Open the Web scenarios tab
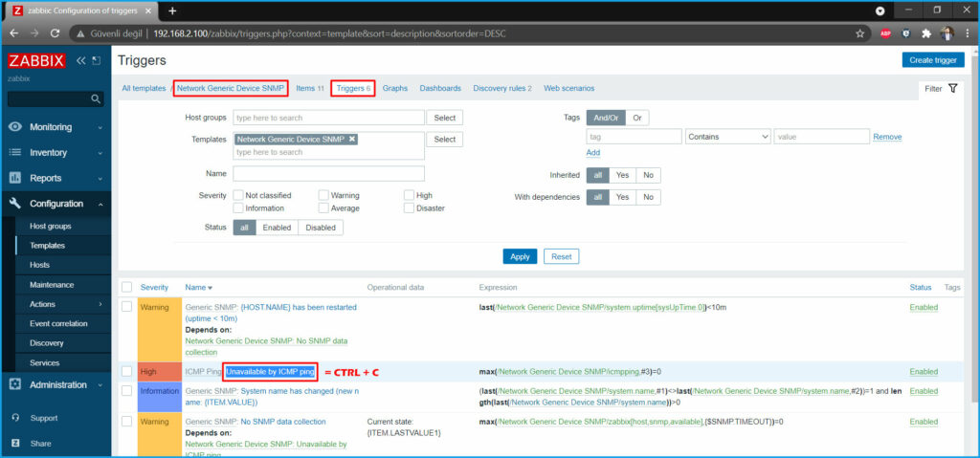This screenshot has height=458, width=980. pos(568,89)
